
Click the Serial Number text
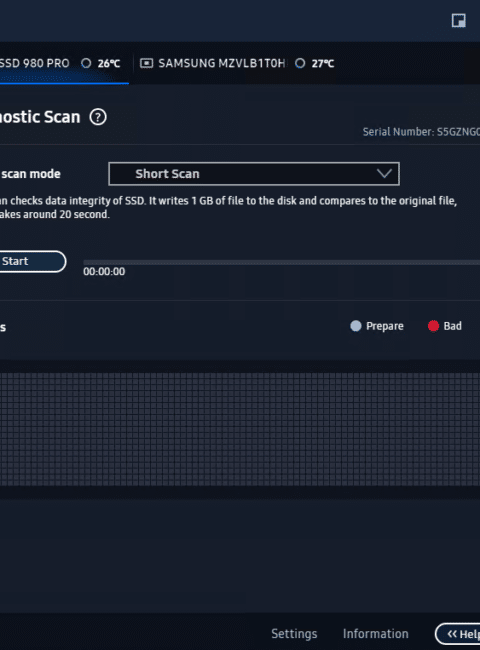(x=421, y=132)
